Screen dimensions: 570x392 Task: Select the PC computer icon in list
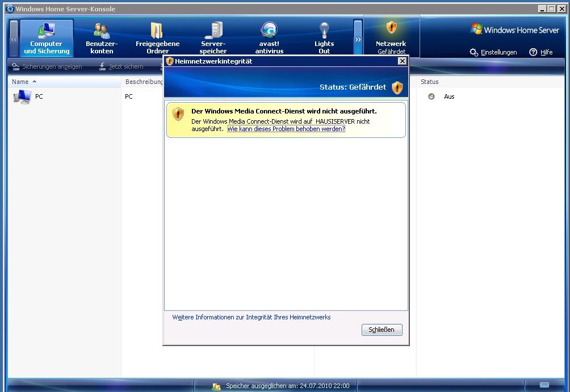coord(22,96)
